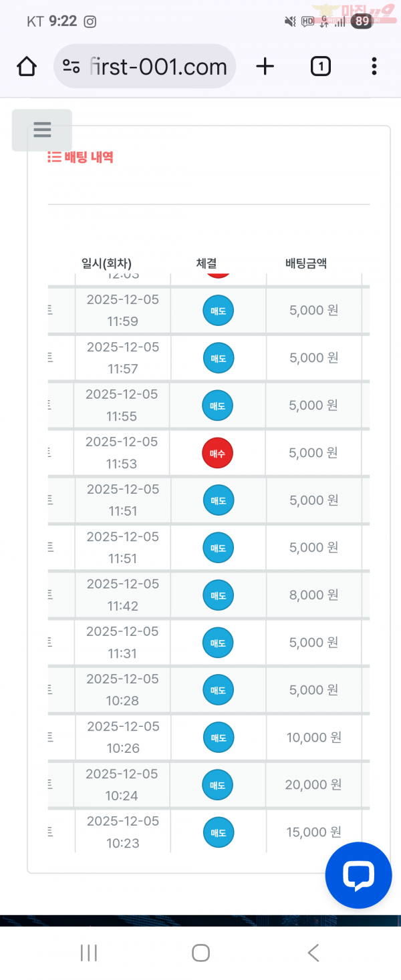Open the hamburger side menu
The width and height of the screenshot is (401, 980).
click(x=42, y=130)
